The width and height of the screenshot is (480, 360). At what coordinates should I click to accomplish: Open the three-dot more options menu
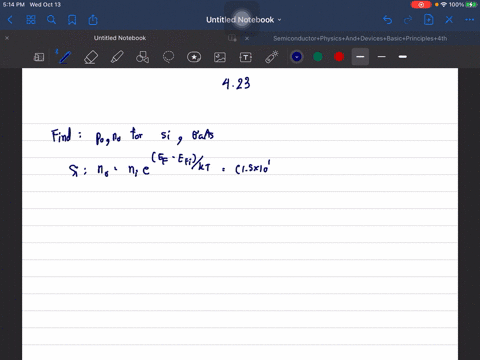[470, 20]
